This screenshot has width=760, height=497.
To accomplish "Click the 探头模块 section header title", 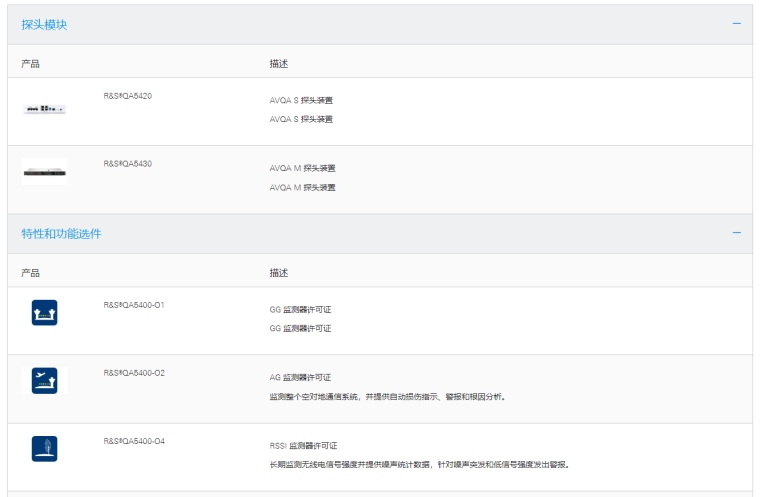I will pos(44,25).
